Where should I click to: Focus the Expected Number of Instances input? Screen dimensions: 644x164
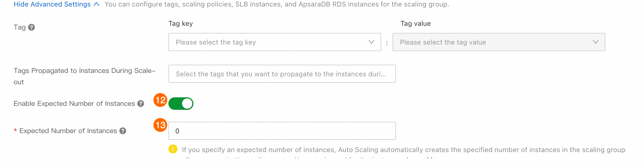(282, 131)
